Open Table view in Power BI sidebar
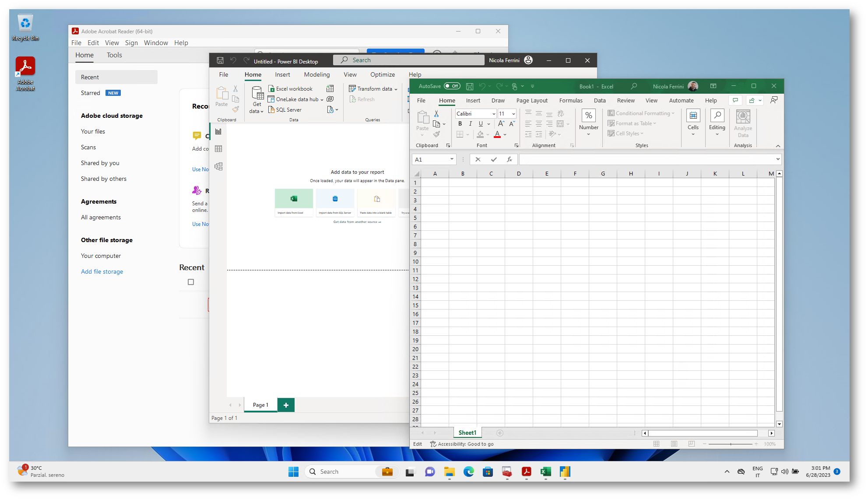 click(218, 149)
